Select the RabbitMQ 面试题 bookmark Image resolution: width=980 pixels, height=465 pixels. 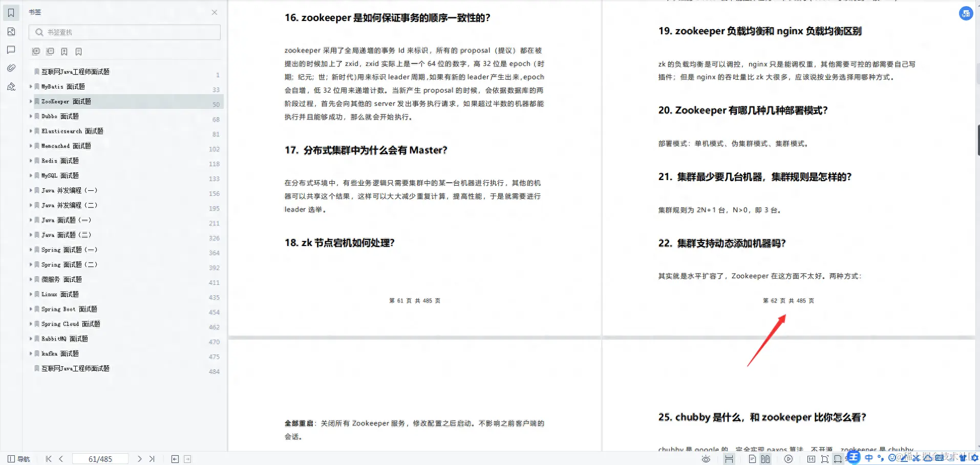pos(65,339)
